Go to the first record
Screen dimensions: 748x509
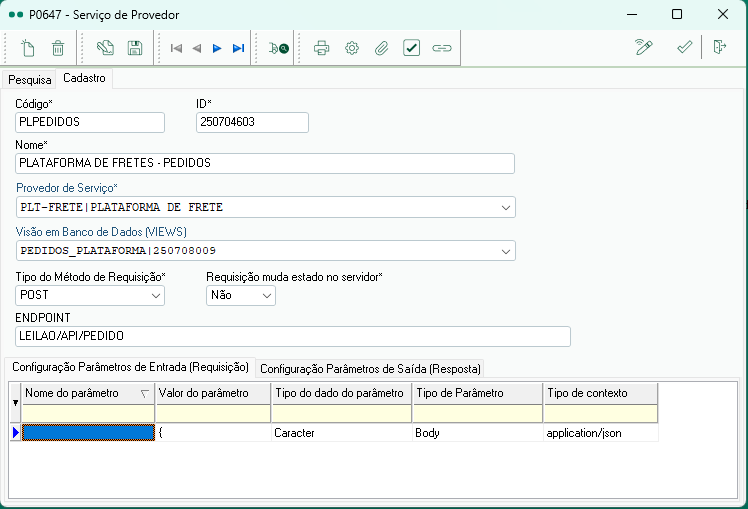point(176,48)
